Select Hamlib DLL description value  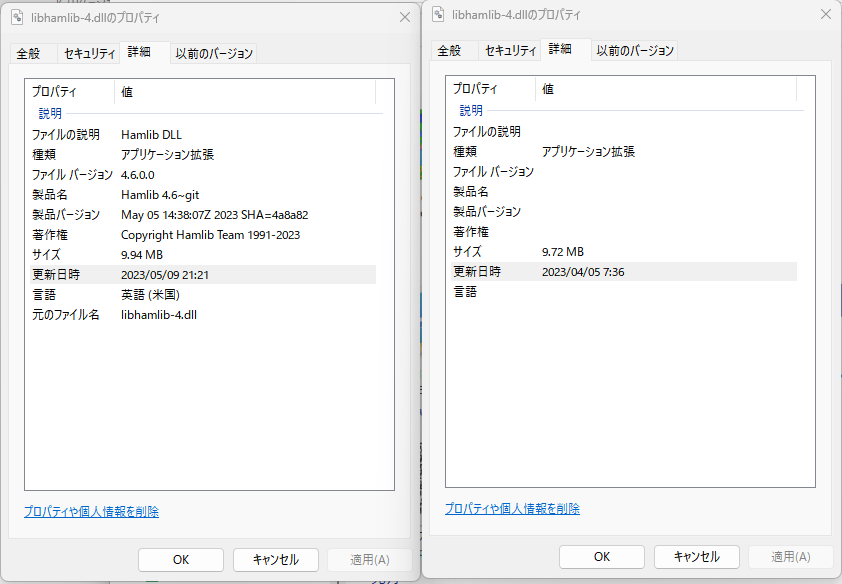pyautogui.click(x=151, y=135)
